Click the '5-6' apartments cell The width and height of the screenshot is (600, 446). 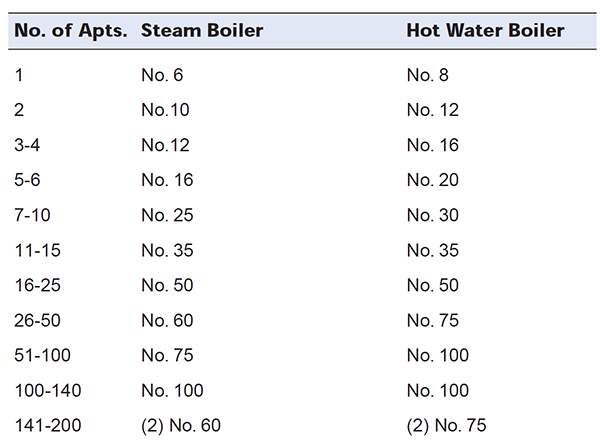coord(27,180)
